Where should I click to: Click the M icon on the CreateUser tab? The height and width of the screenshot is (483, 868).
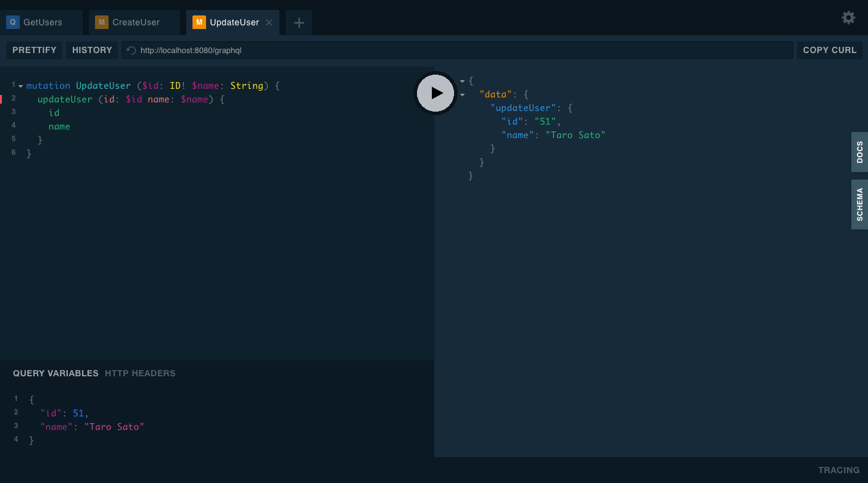(101, 22)
